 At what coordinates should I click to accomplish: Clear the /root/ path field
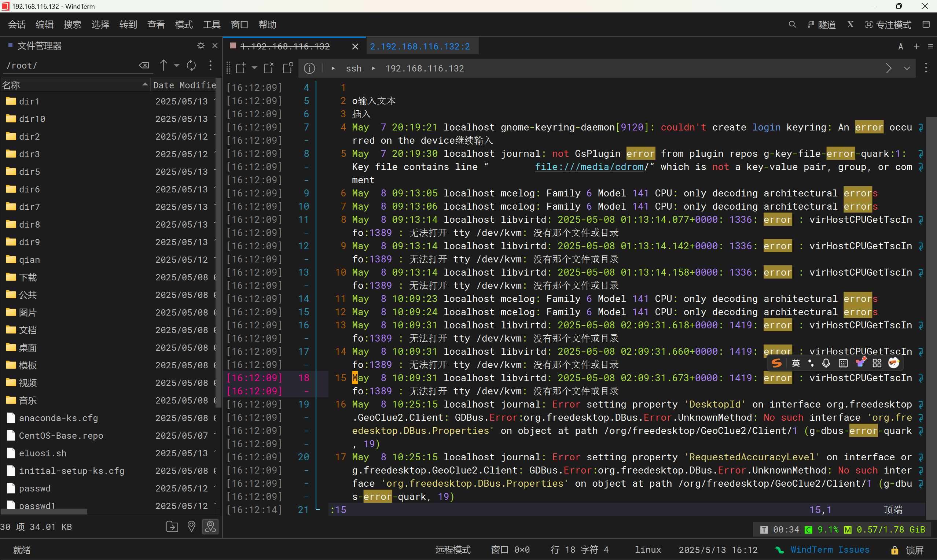coord(144,65)
